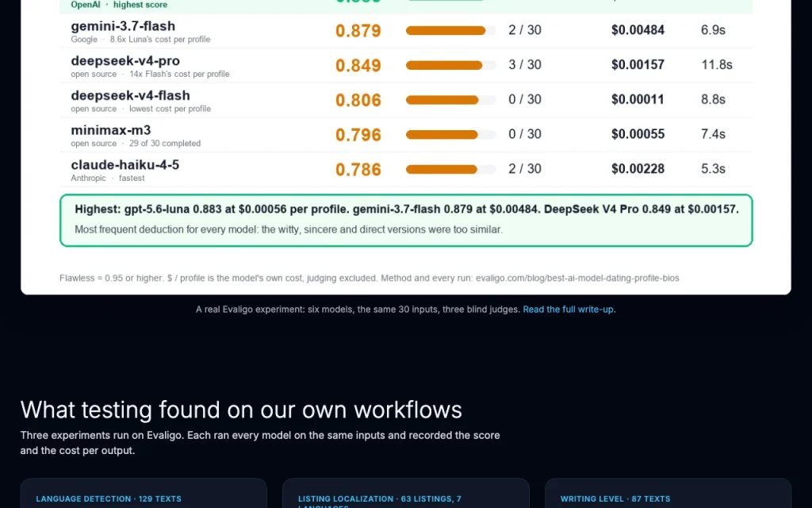Select the $0.00484 cost in gemini-3.7-flash row
This screenshot has height=508, width=812.
click(638, 30)
